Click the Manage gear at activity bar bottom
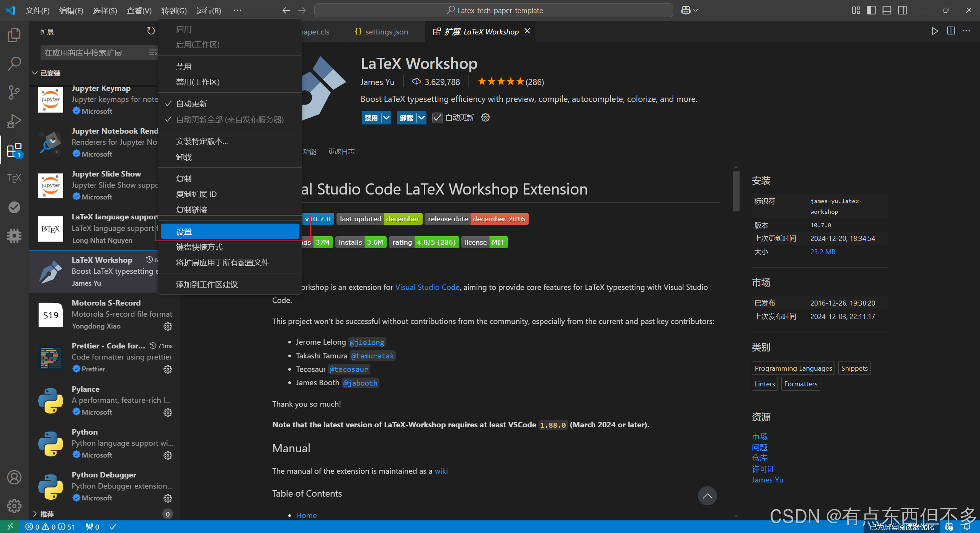 click(14, 506)
